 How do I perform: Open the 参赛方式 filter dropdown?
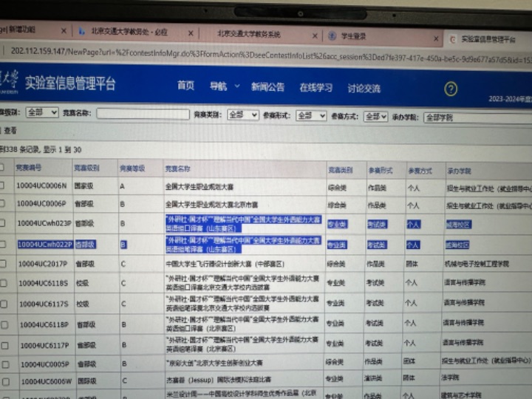[375, 117]
